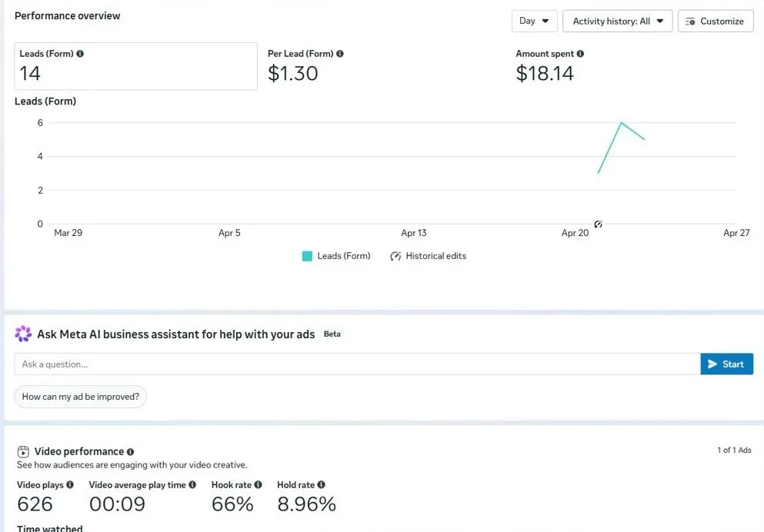
Task: Focus the Ask a question input field
Action: pos(357,364)
